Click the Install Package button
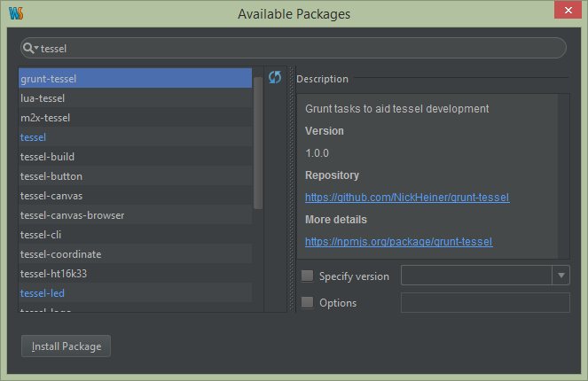The height and width of the screenshot is (381, 588). coord(67,346)
